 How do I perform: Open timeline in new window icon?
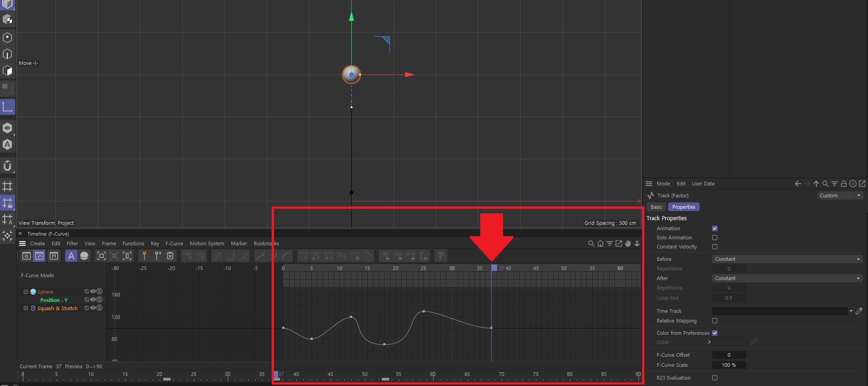click(x=619, y=243)
